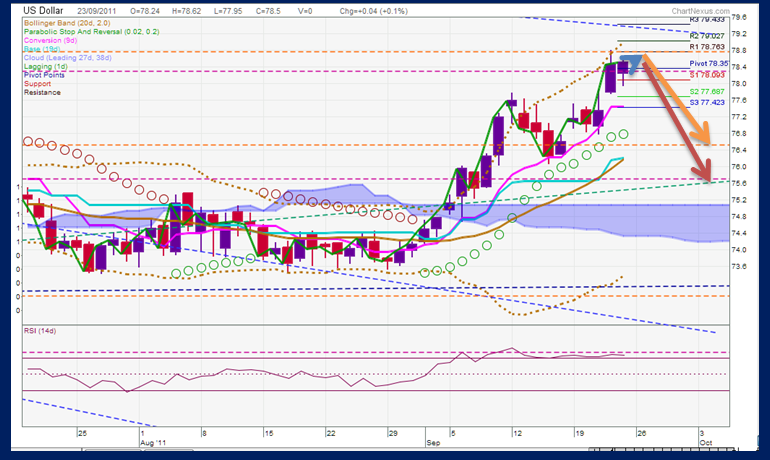The width and height of the screenshot is (770, 460).
Task: Click the R2 79.027 resistance label
Action: point(707,36)
